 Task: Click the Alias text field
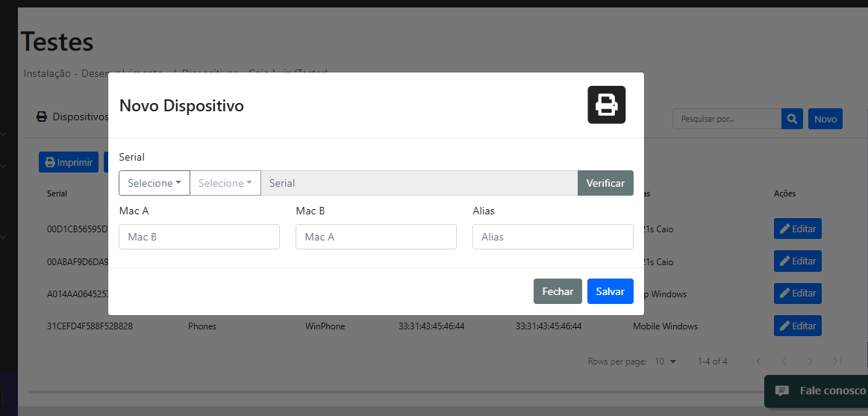click(x=552, y=237)
